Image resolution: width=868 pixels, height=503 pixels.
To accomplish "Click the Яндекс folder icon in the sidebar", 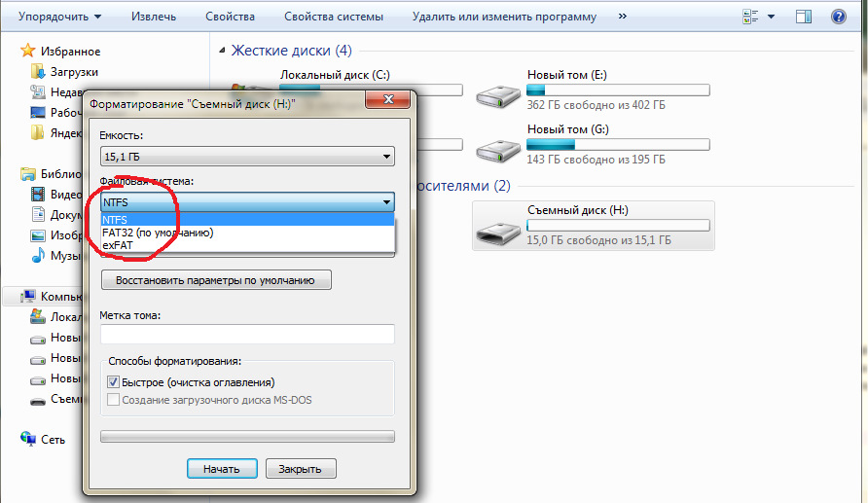I will click(x=38, y=133).
